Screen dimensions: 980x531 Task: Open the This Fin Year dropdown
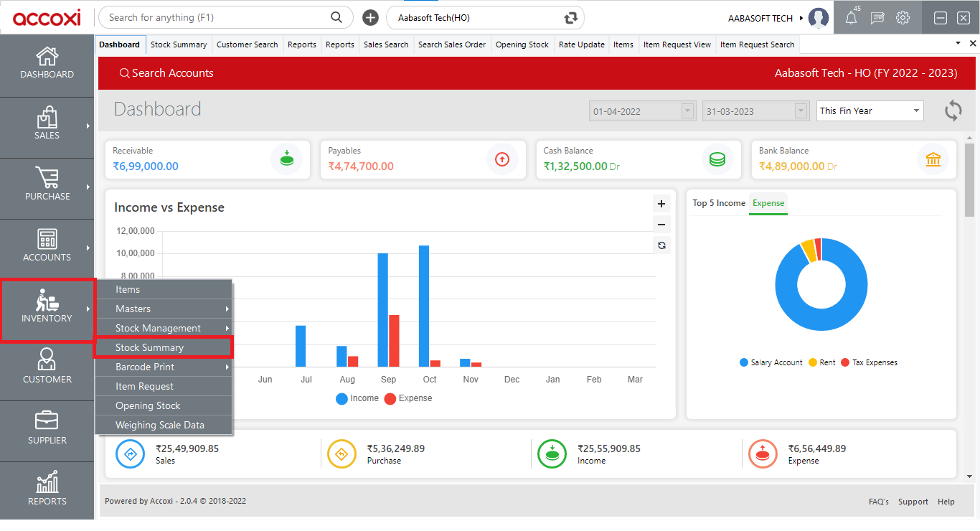pyautogui.click(x=870, y=111)
